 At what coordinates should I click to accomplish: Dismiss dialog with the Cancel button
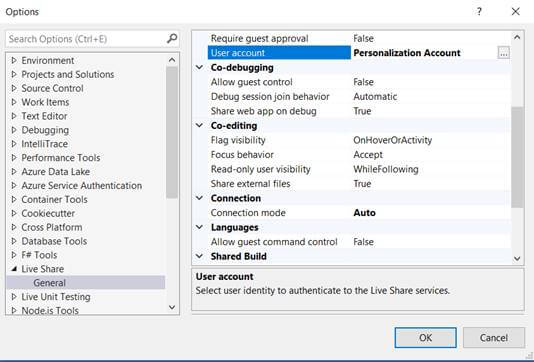[x=493, y=337]
